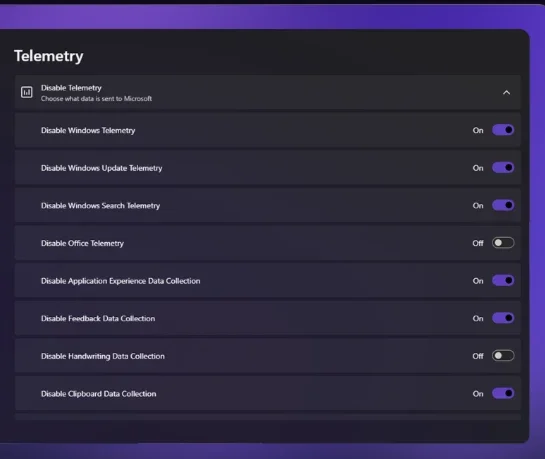Click the Off status beside Office Telemetry
This screenshot has height=459, width=545.
(478, 243)
